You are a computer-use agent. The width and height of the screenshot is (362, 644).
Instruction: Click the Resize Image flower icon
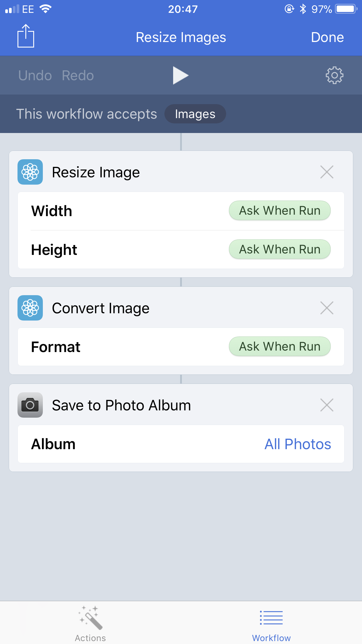tap(30, 172)
